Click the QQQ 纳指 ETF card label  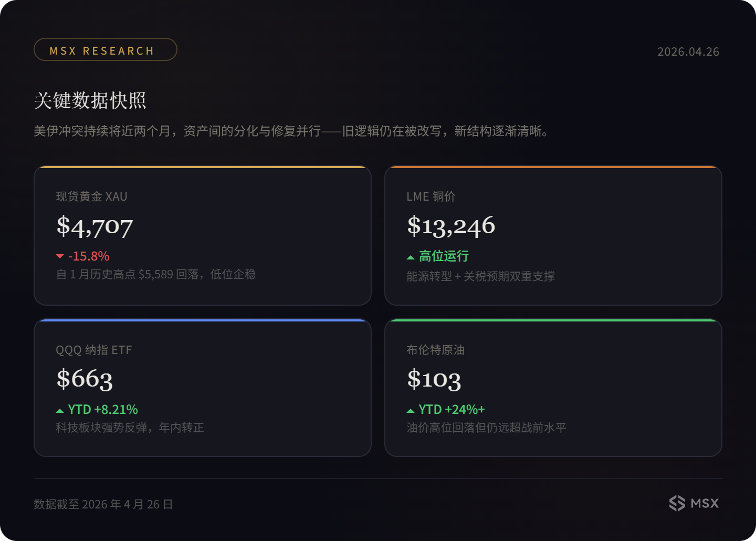93,350
